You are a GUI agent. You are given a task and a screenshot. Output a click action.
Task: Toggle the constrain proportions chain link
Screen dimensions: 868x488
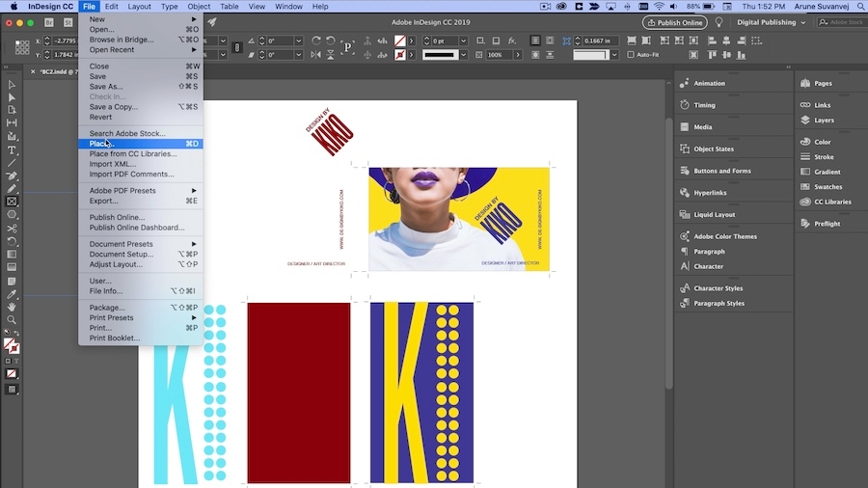click(237, 47)
